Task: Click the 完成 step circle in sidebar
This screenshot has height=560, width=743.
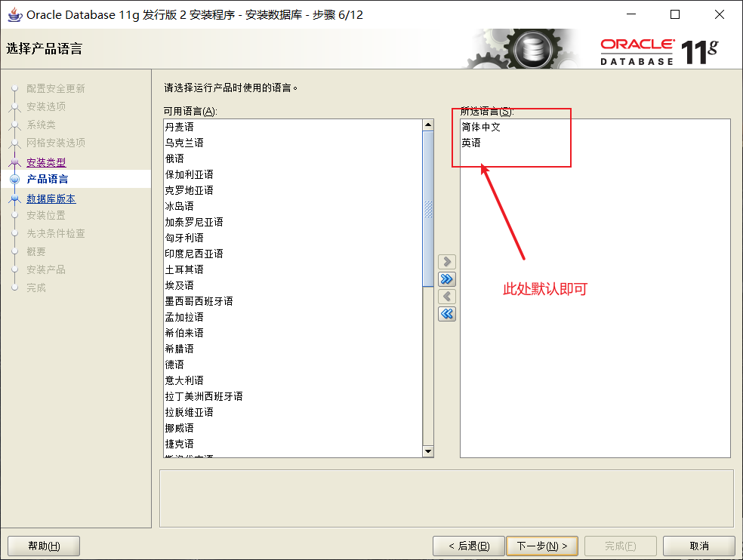Action: [x=15, y=288]
